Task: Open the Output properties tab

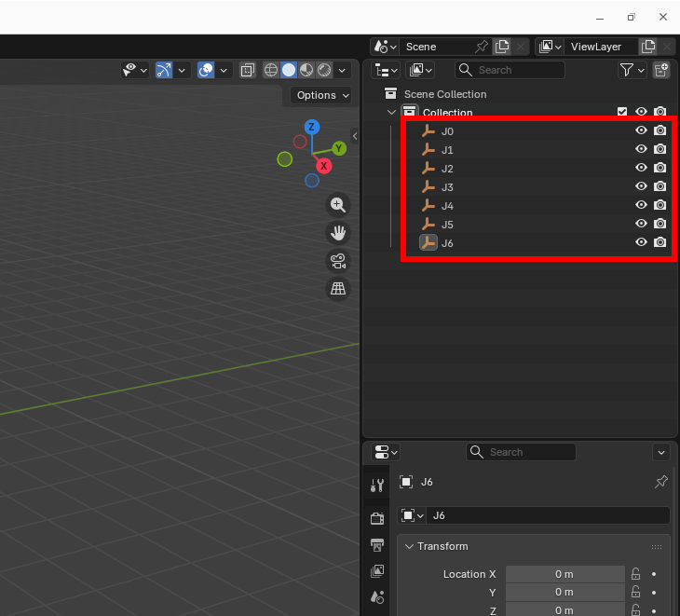Action: tap(377, 544)
